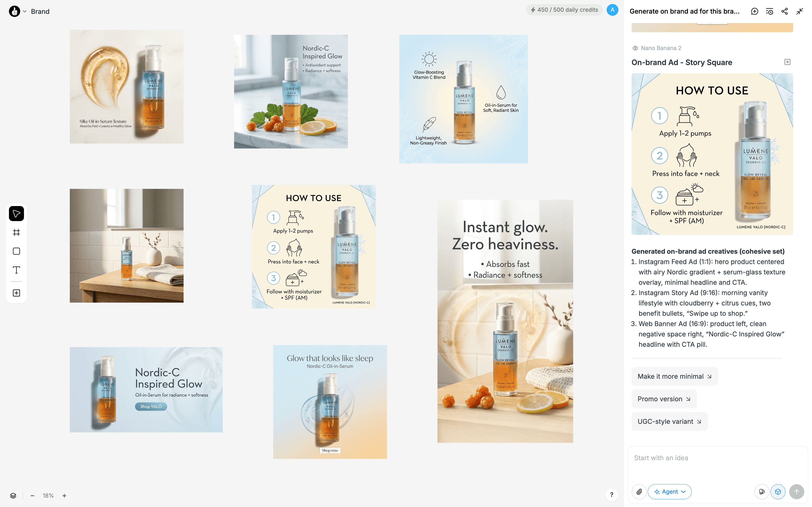Toggle the brand style swatch button

coord(762,491)
